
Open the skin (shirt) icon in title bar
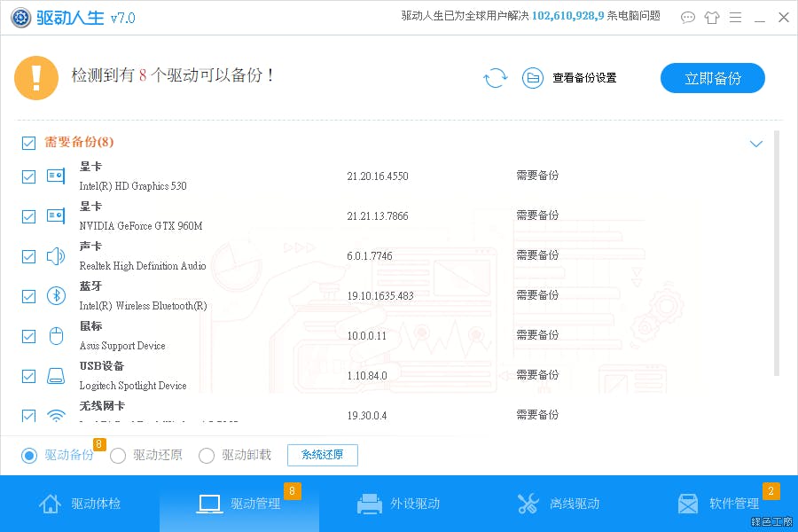[x=712, y=18]
